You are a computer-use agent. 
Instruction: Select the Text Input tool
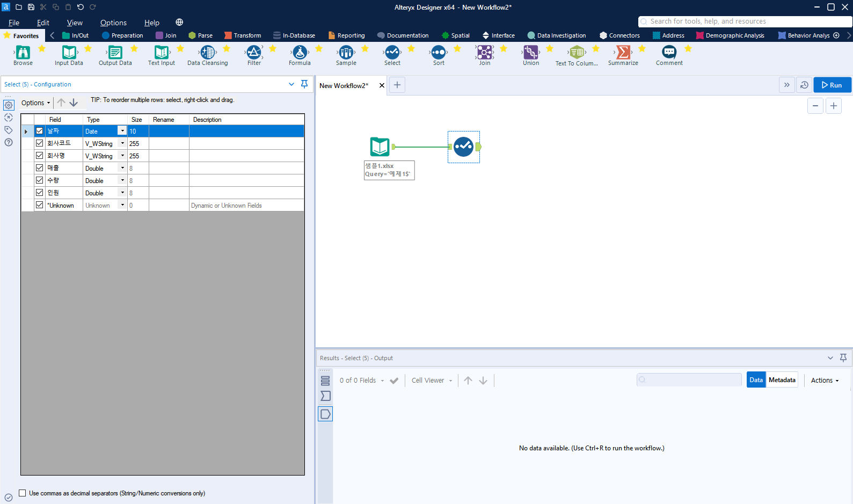[x=162, y=52]
